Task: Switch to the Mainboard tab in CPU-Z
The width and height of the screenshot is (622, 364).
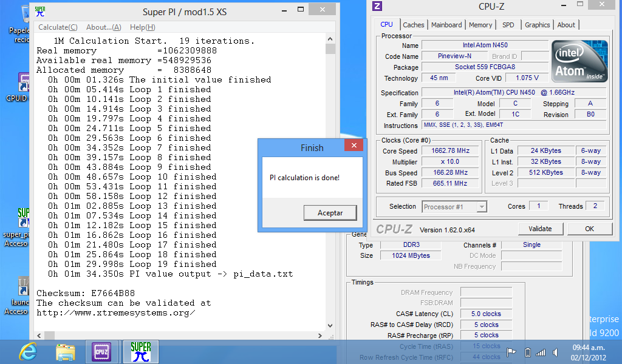Action: [x=446, y=25]
